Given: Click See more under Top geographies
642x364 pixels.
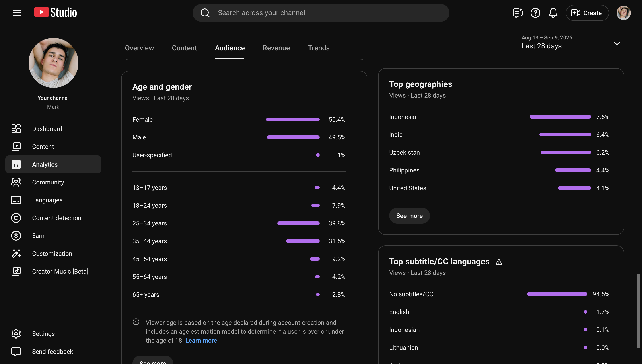Looking at the screenshot, I should pyautogui.click(x=409, y=215).
